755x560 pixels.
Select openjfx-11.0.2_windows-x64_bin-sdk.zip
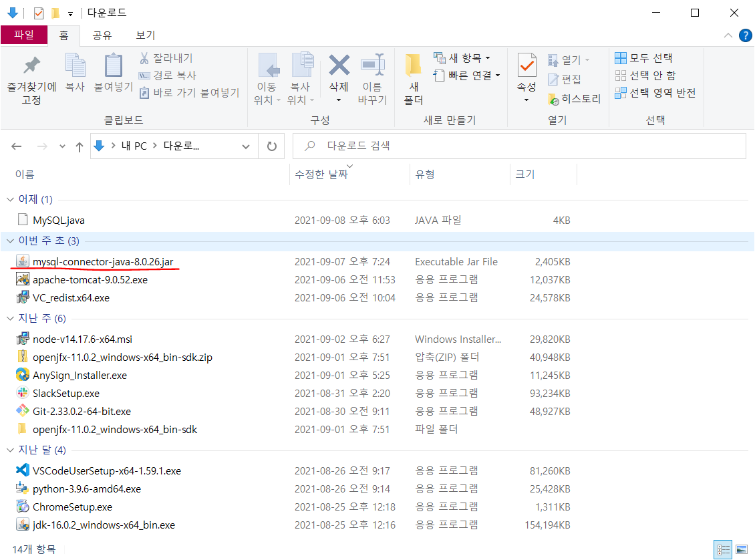coord(122,358)
